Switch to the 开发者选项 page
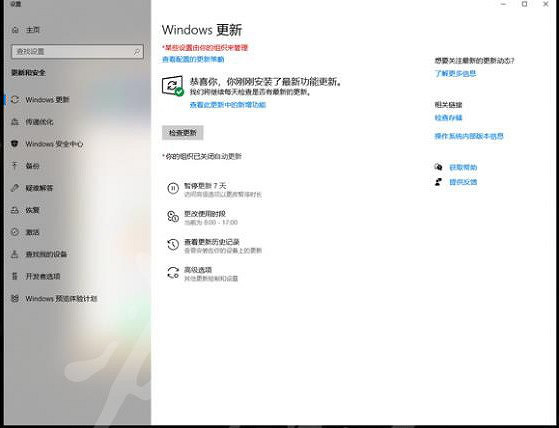The image size is (559, 428). [43, 276]
